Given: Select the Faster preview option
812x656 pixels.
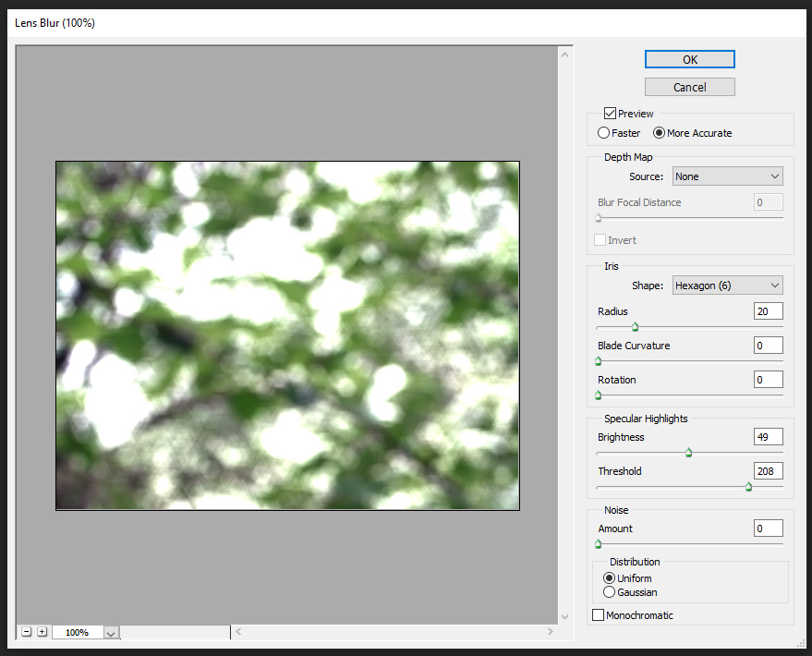Looking at the screenshot, I should pyautogui.click(x=604, y=133).
